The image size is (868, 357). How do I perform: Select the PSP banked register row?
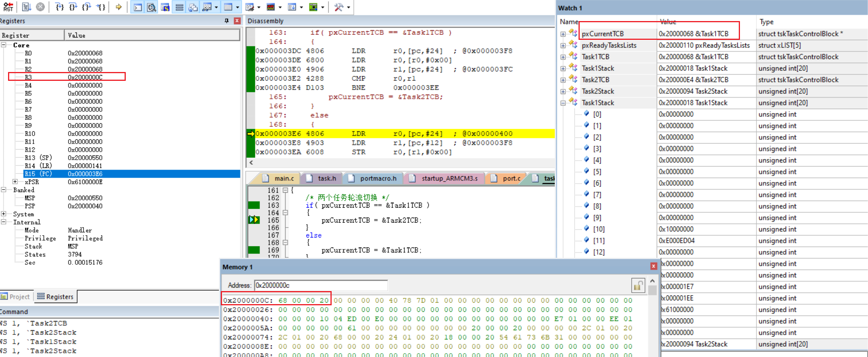[x=132, y=206]
